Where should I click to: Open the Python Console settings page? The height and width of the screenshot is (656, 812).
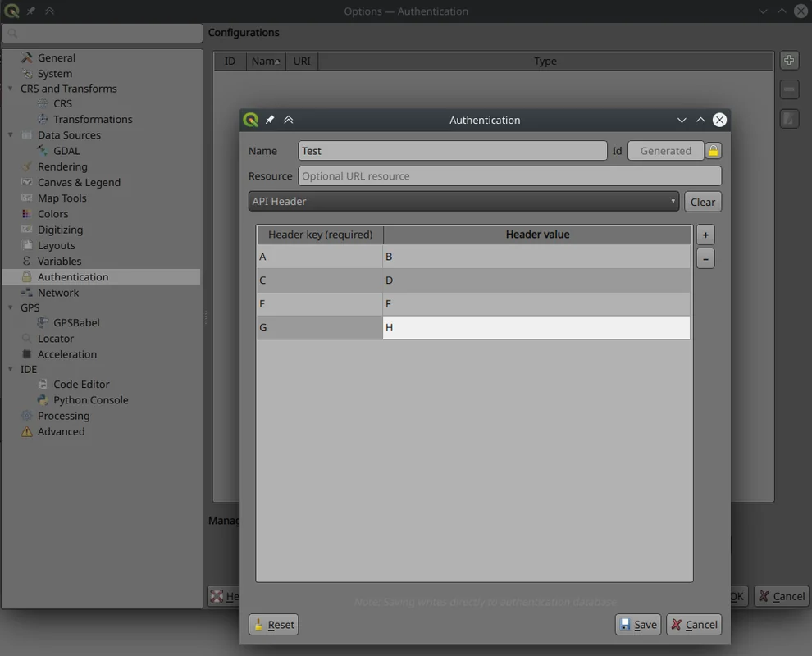pos(90,400)
